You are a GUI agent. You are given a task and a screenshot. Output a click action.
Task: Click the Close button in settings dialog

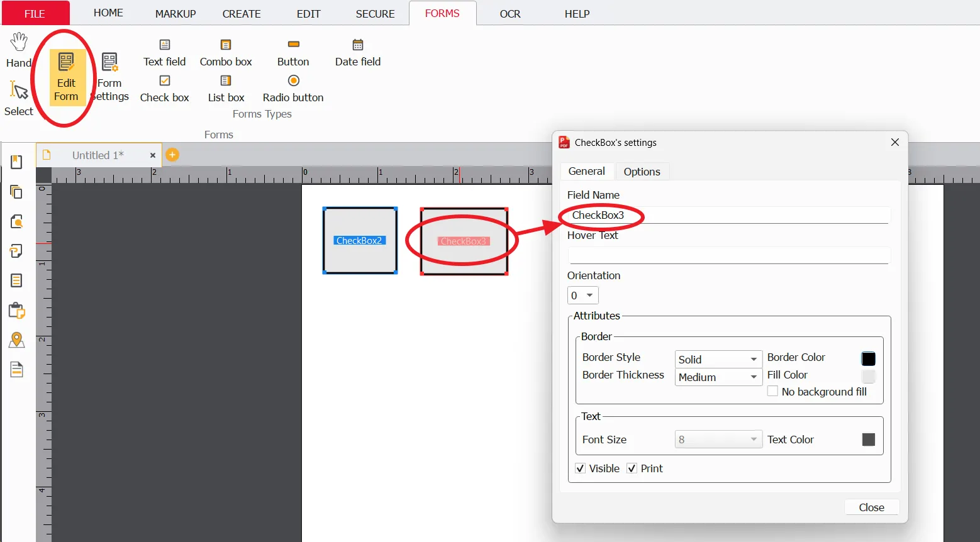click(x=871, y=507)
